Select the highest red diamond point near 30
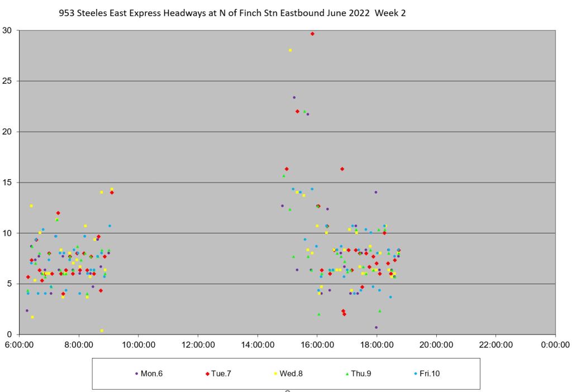 pos(312,34)
